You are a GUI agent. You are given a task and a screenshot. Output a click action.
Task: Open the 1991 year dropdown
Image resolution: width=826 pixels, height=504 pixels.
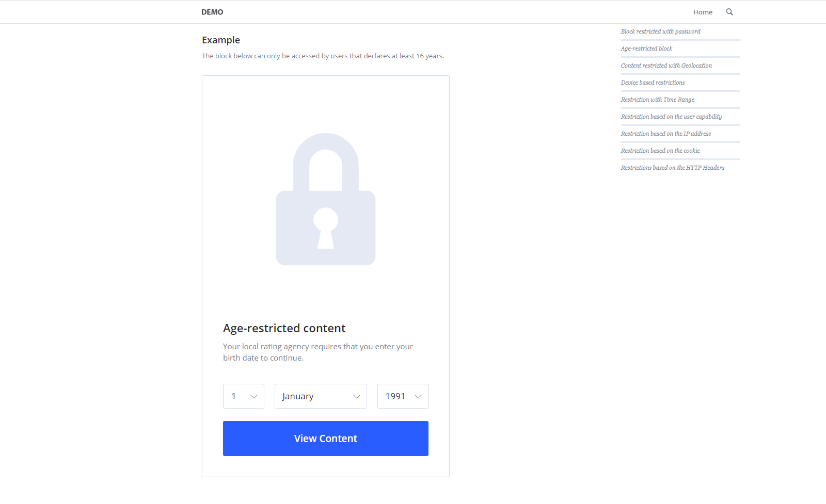pos(403,396)
